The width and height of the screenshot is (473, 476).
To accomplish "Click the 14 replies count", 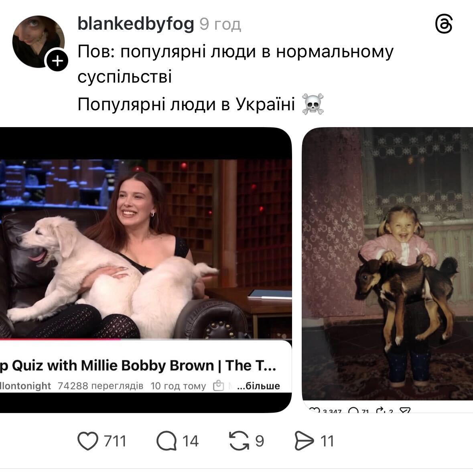I will (190, 441).
